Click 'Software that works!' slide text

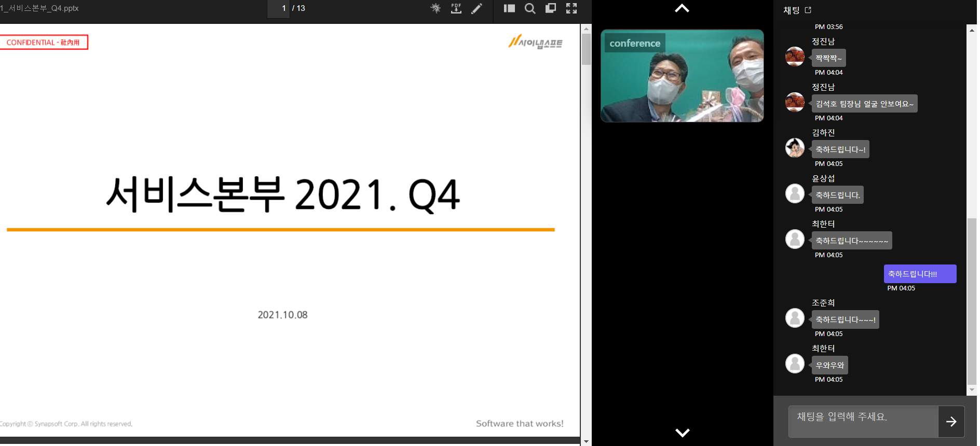(520, 424)
